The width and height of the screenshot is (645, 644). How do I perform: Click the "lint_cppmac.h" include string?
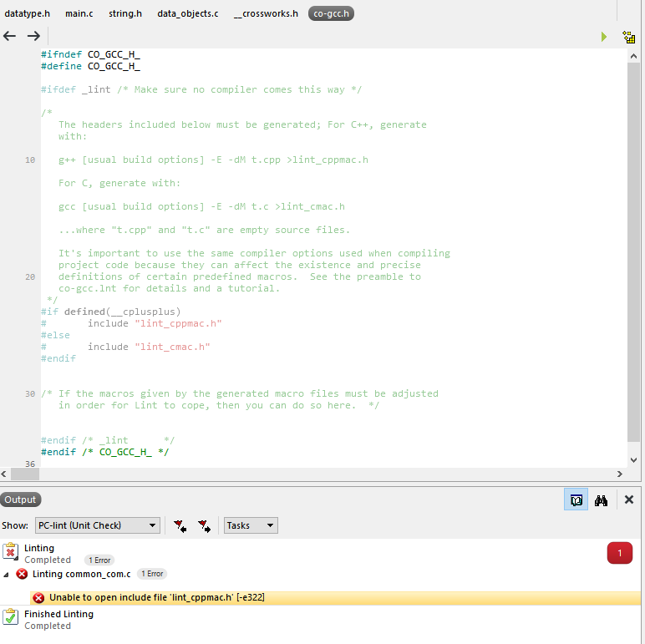point(178,323)
